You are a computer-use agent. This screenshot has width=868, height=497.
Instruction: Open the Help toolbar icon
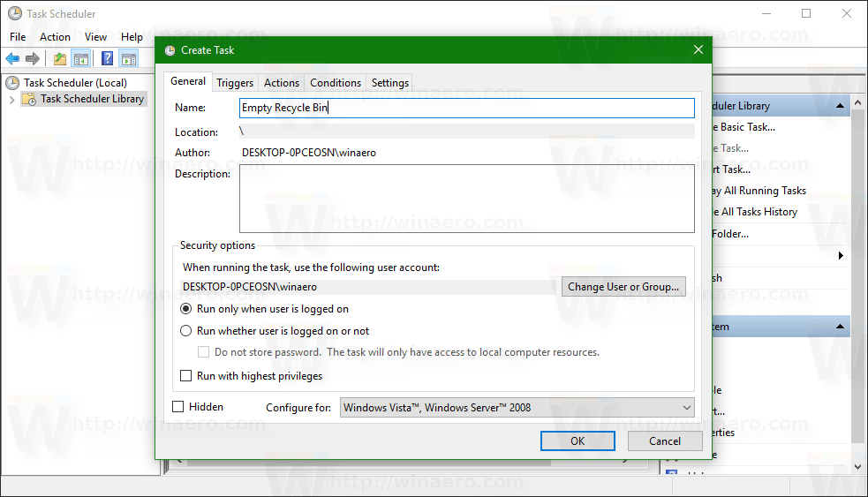[108, 58]
